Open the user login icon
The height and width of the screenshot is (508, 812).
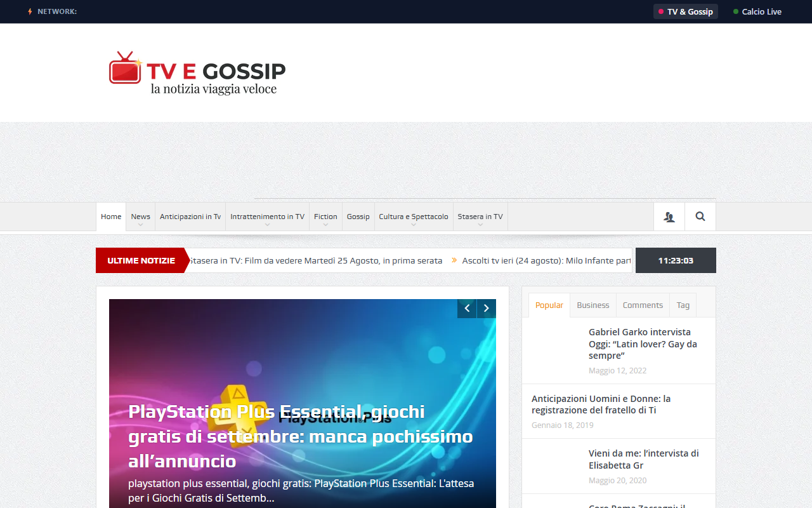pyautogui.click(x=669, y=217)
